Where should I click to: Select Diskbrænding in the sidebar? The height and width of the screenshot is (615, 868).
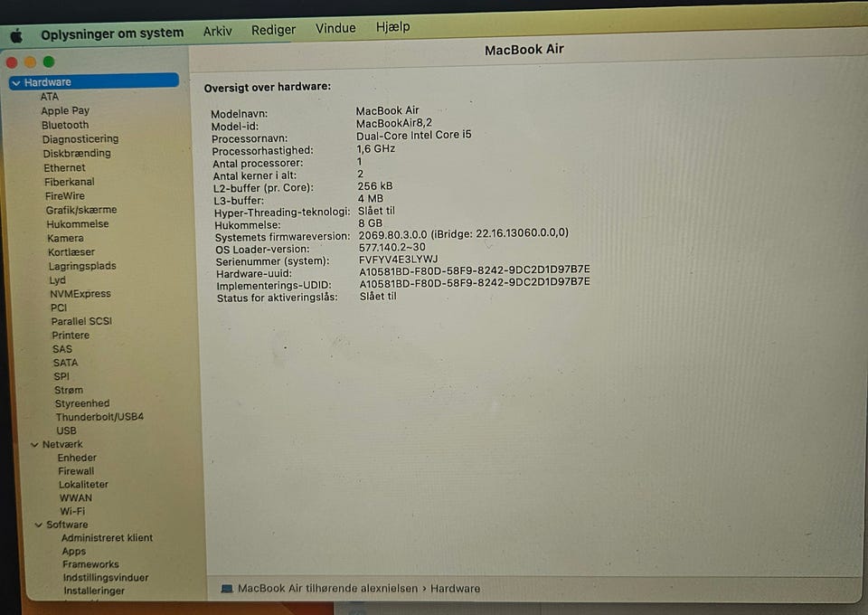[77, 154]
